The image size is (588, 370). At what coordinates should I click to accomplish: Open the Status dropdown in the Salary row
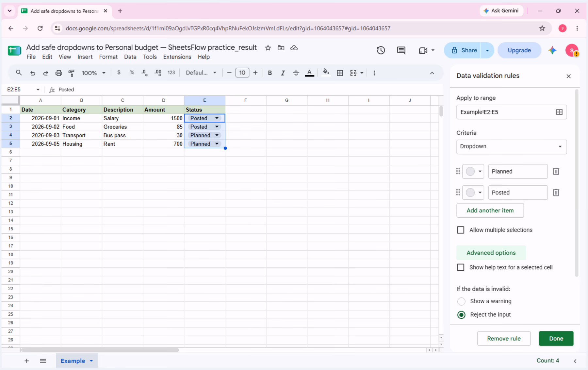tap(217, 118)
